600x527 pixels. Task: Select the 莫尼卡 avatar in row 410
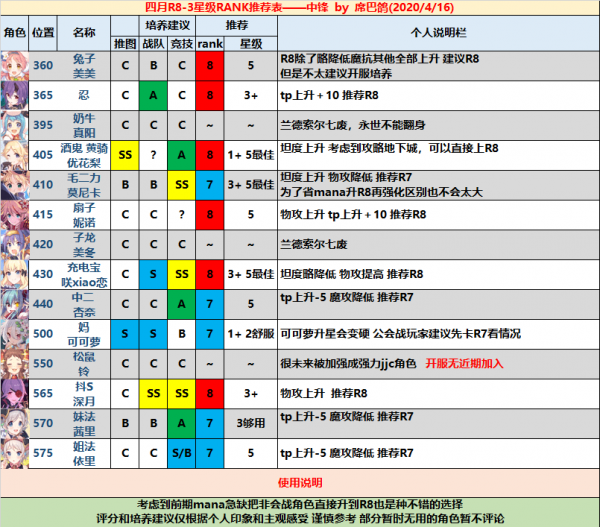[x=14, y=185]
